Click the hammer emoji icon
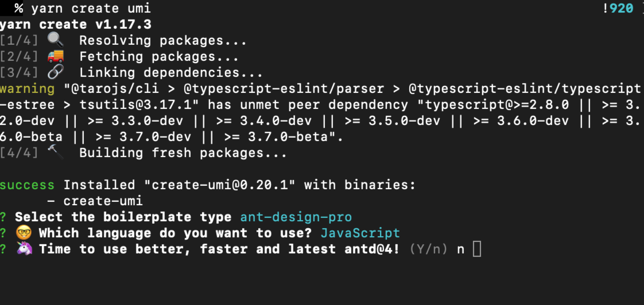This screenshot has height=305, width=644. coord(55,152)
